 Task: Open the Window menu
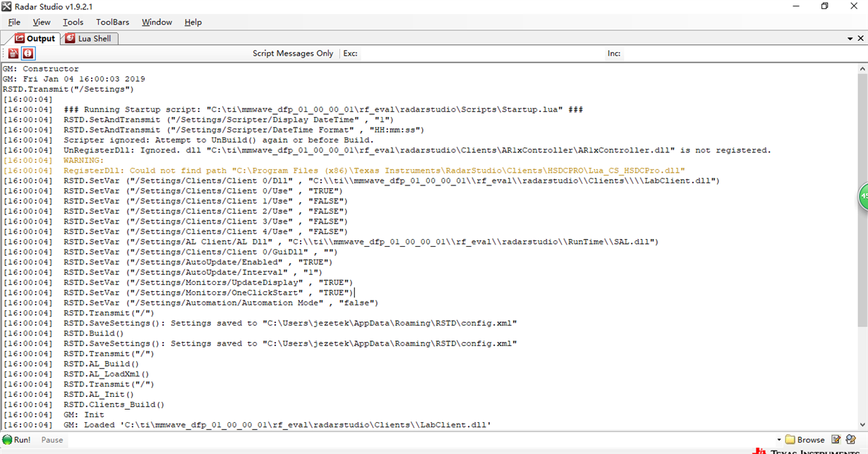click(x=157, y=23)
